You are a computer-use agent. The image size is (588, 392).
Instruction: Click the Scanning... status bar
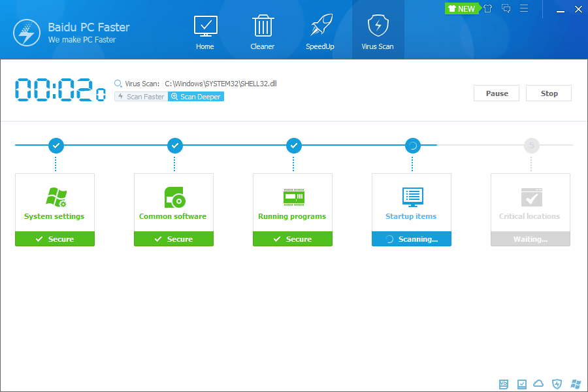click(x=412, y=239)
